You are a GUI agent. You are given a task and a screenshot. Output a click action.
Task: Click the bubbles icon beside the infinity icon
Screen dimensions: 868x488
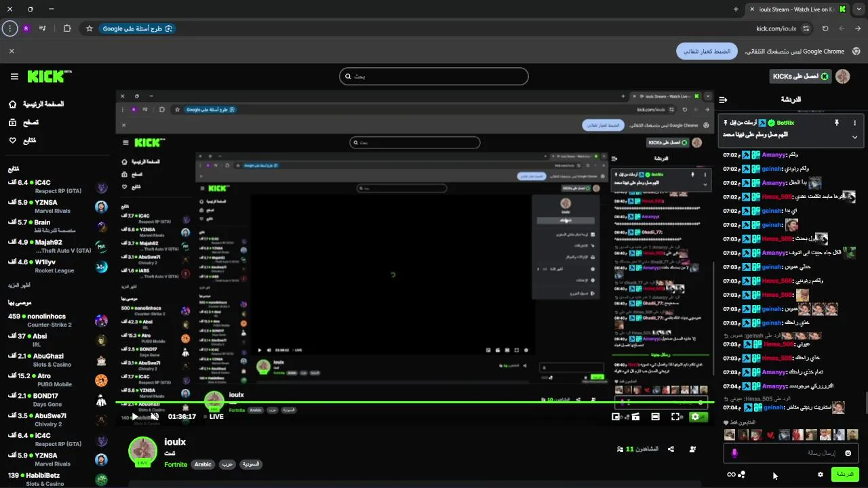(742, 474)
